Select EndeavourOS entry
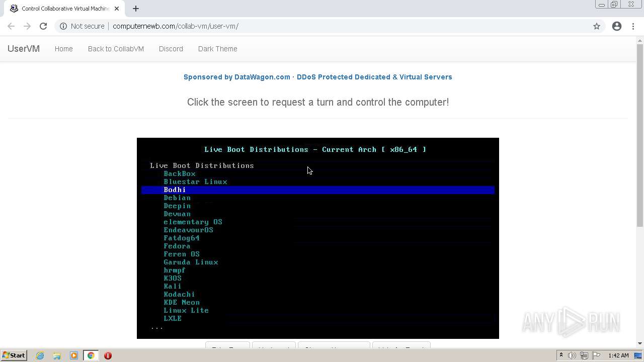Image resolution: width=644 pixels, height=362 pixels. click(x=188, y=230)
